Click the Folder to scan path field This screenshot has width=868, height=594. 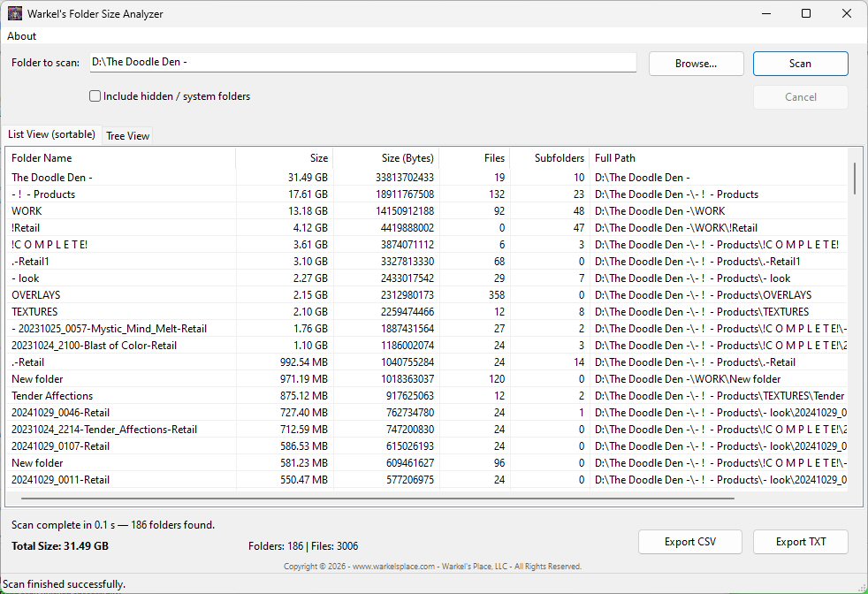coord(363,62)
